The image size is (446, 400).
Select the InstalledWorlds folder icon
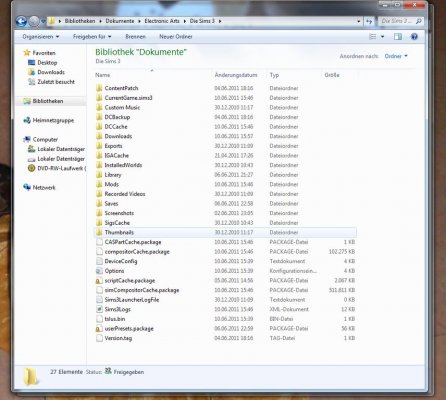(99, 165)
